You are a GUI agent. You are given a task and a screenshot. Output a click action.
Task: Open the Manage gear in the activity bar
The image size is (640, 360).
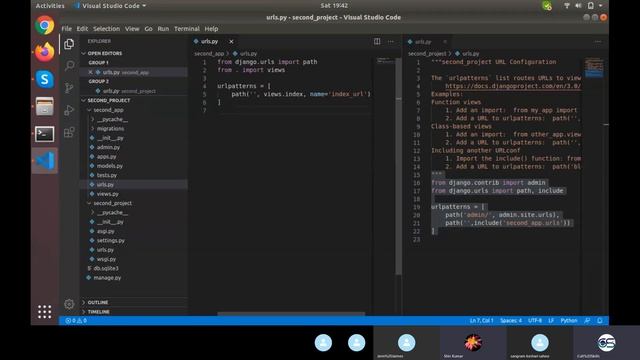pos(69,304)
